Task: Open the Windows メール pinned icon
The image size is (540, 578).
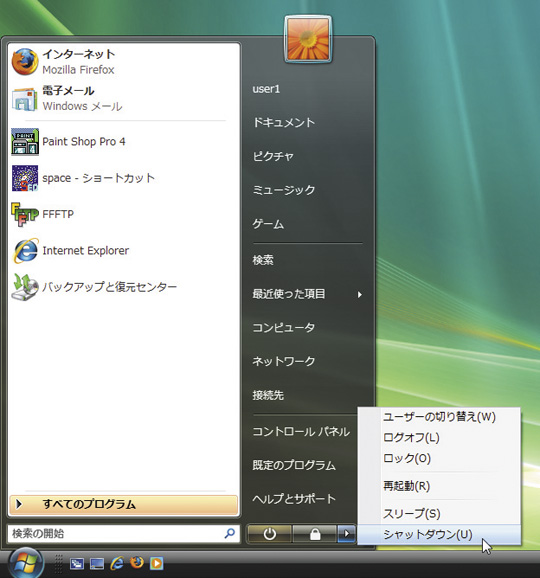Action: (x=24, y=98)
